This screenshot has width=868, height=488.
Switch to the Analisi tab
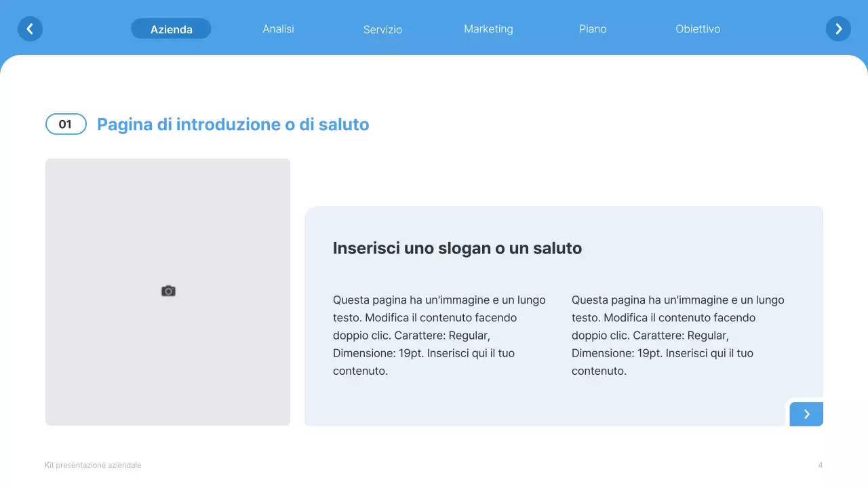(278, 29)
